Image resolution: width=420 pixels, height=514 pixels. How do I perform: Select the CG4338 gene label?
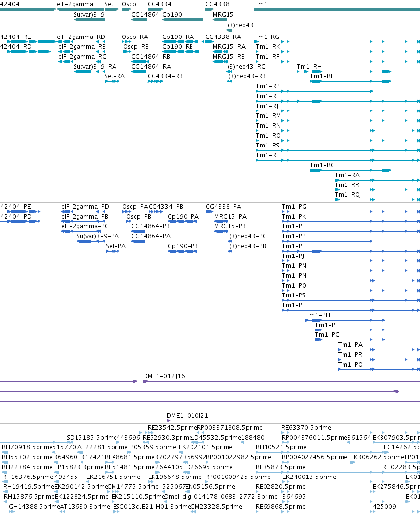coord(217,4)
